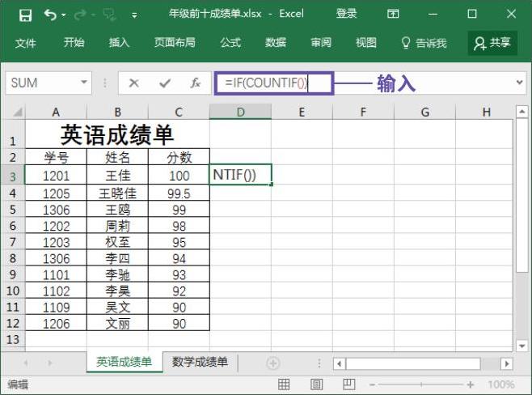
Task: Click the Ribbon Display Options icon
Action: click(393, 14)
